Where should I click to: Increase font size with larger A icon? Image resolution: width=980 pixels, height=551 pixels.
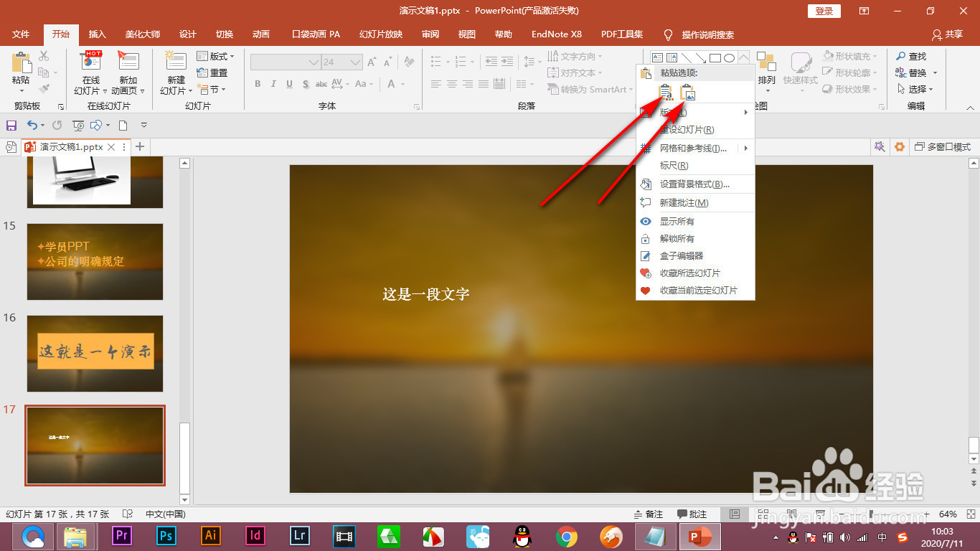[x=372, y=62]
